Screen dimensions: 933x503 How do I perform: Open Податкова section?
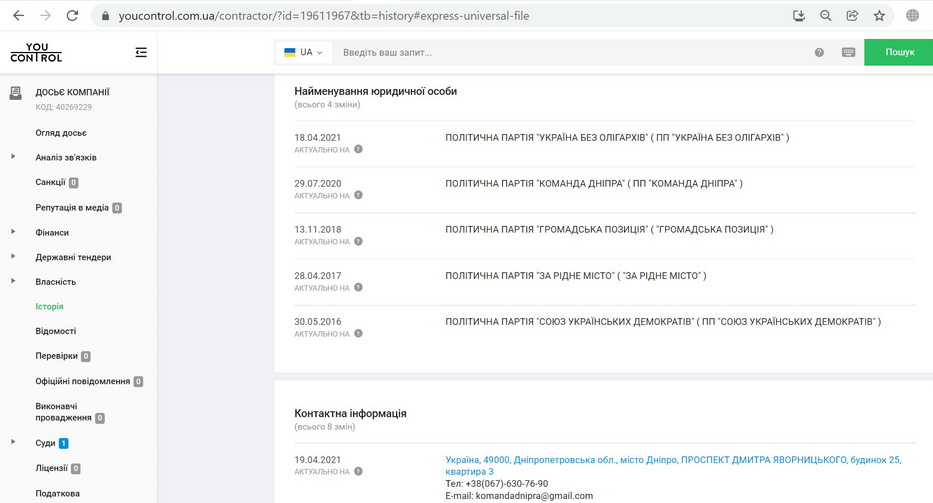pyautogui.click(x=57, y=493)
